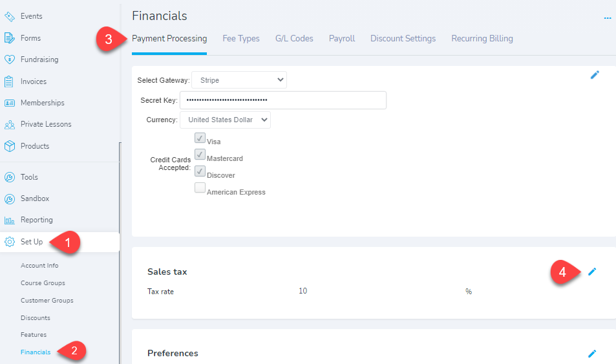Click the Memberships card icon
The width and height of the screenshot is (616, 364).
click(10, 103)
